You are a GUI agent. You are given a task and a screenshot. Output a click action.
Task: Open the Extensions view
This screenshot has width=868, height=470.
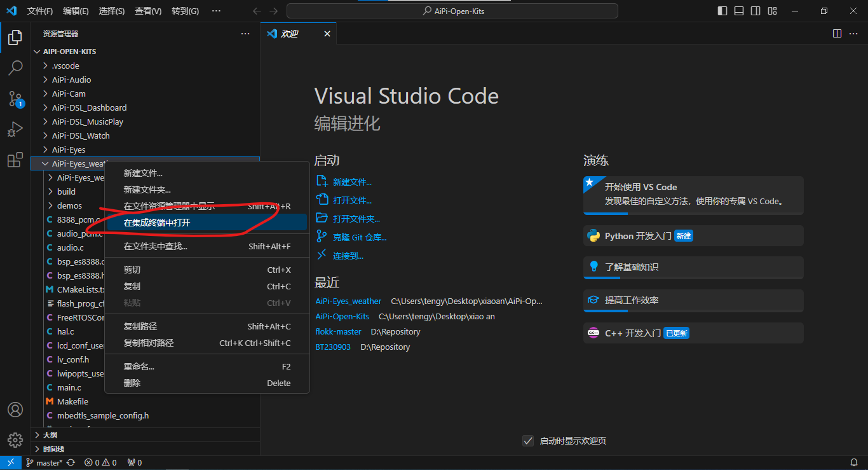pyautogui.click(x=15, y=160)
